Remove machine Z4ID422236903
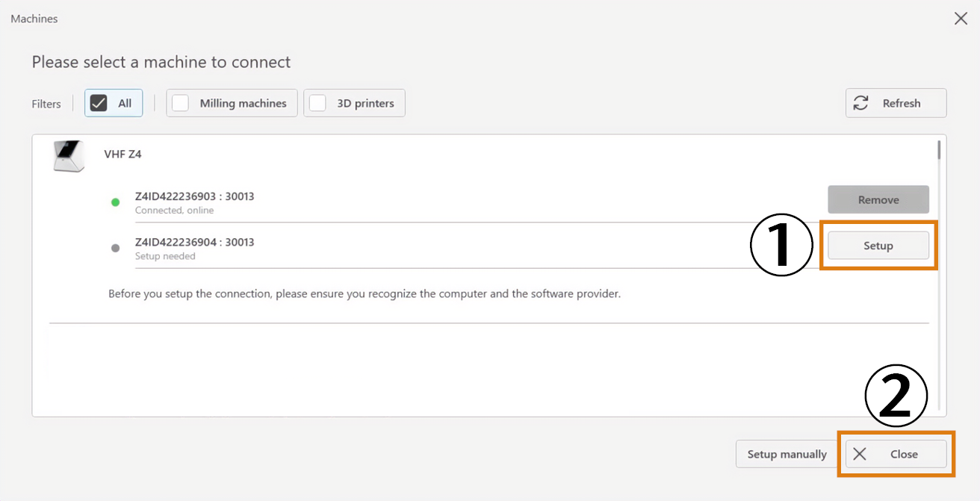 coord(878,199)
